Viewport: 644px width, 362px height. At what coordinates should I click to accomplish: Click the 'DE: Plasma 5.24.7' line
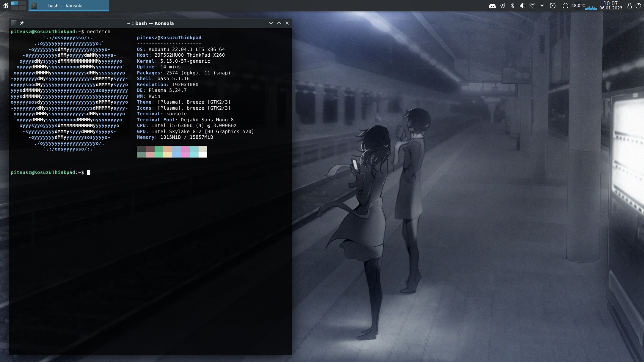pyautogui.click(x=162, y=90)
